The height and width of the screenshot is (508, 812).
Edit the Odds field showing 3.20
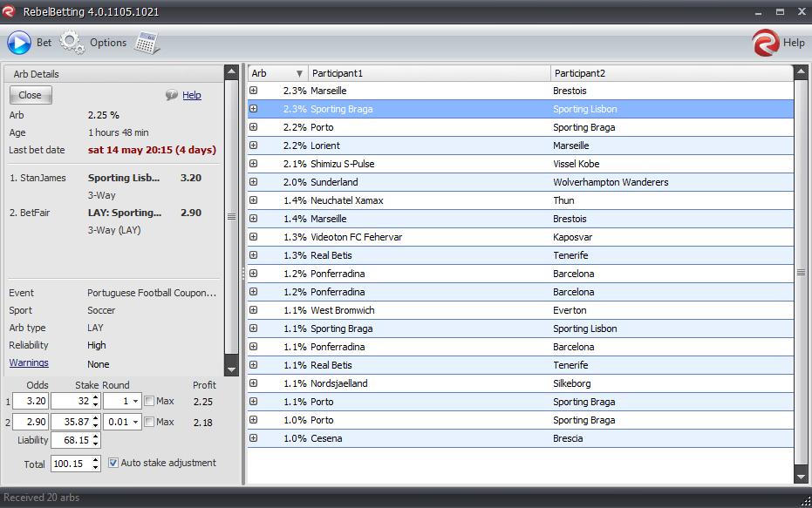coord(31,401)
